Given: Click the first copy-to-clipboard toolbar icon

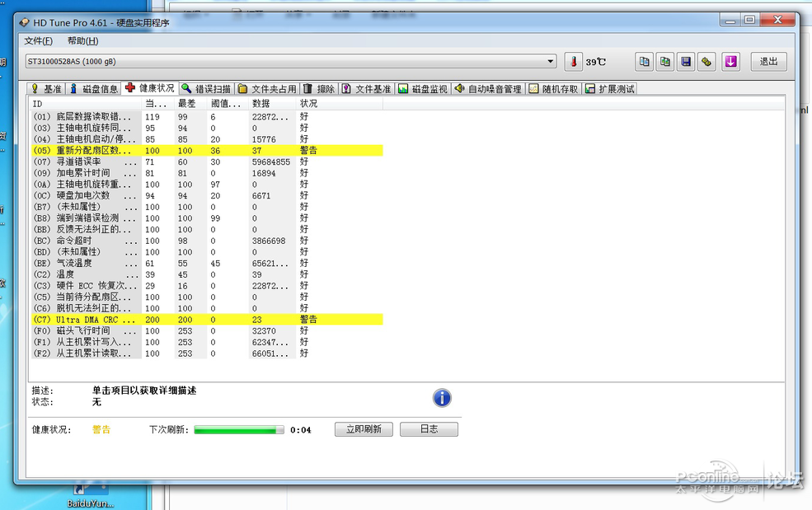Looking at the screenshot, I should 644,62.
